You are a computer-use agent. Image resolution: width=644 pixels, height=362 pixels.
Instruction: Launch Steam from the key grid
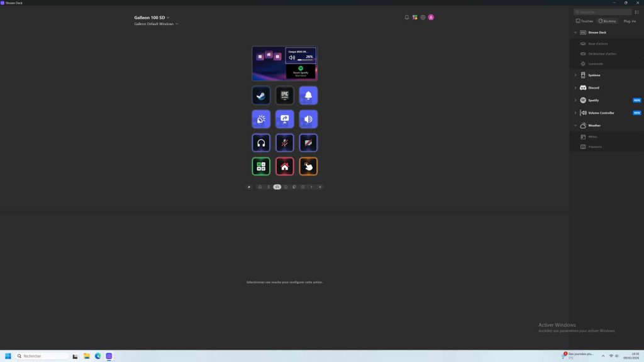261,95
